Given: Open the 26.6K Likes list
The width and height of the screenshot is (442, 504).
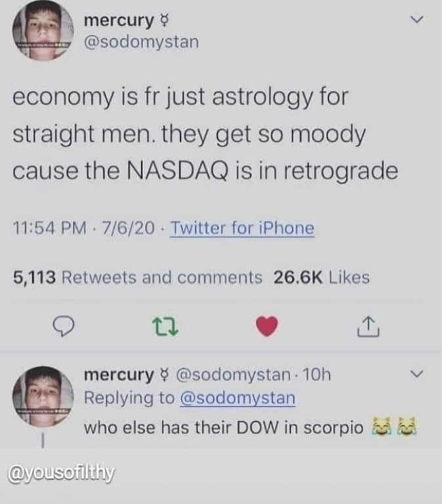Looking at the screenshot, I should coord(321,277).
